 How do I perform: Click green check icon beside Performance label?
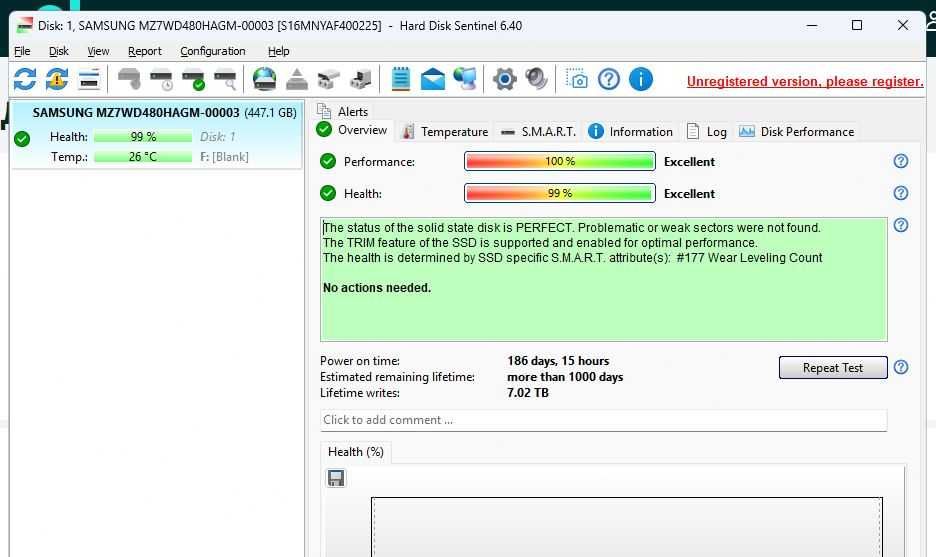328,161
